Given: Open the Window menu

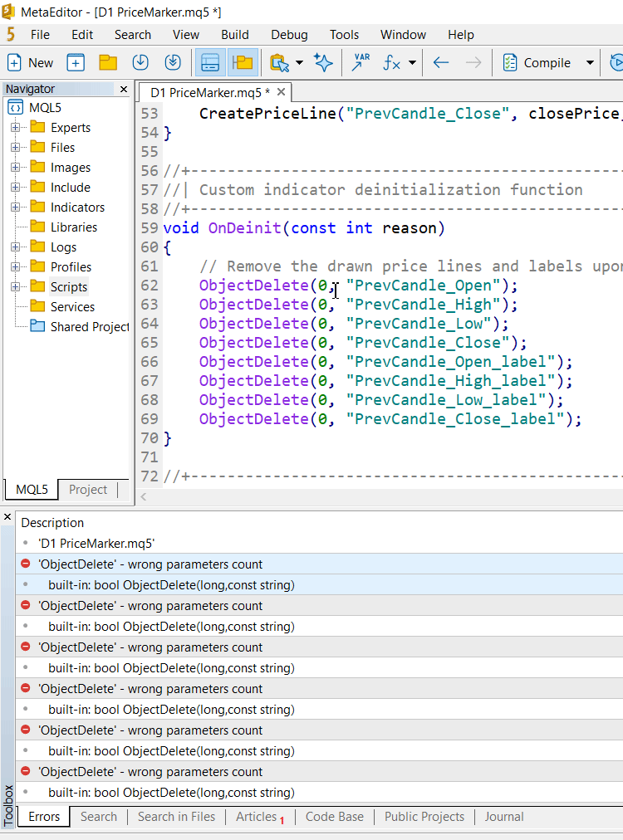Looking at the screenshot, I should (403, 35).
